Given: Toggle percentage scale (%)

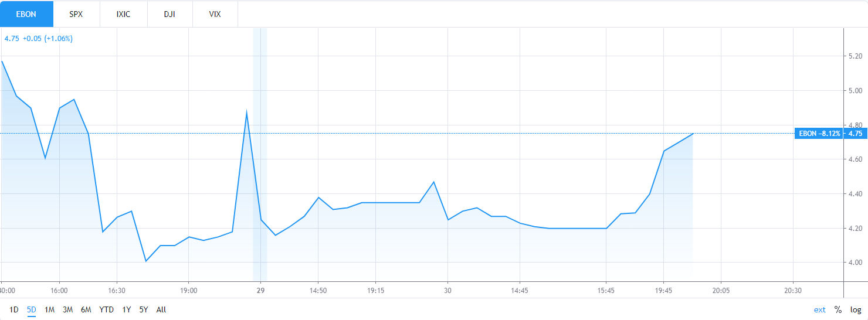Looking at the screenshot, I should coord(838,309).
